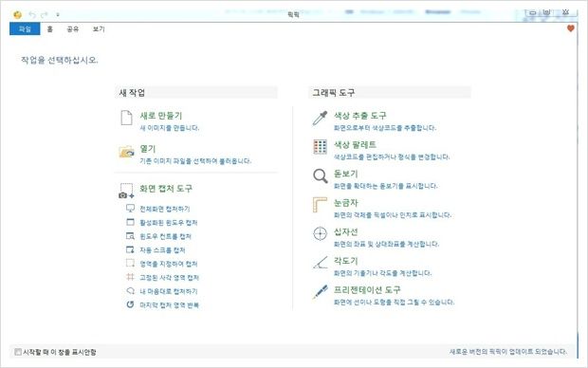Click the 프리젠테이션 도구 pen icon
This screenshot has width=588, height=368.
(320, 291)
